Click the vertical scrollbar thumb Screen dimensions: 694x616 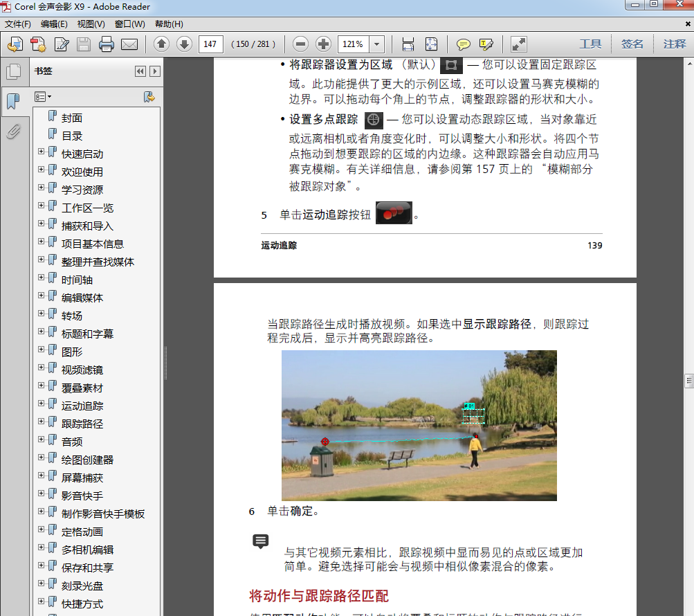pyautogui.click(x=689, y=381)
